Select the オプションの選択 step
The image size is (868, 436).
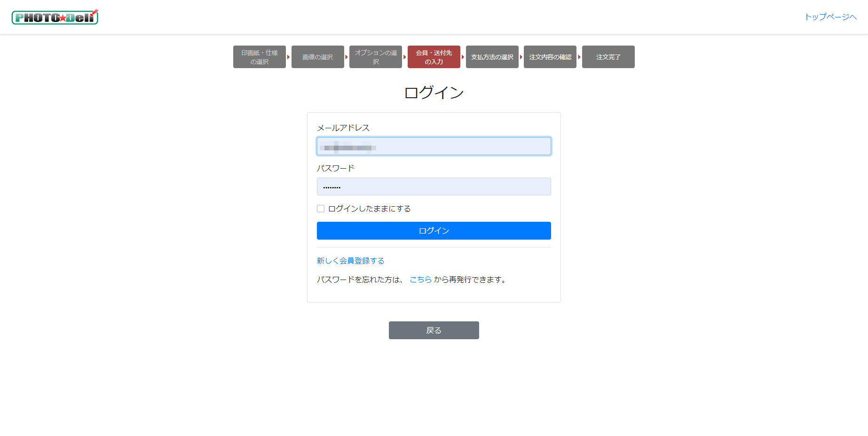[375, 57]
